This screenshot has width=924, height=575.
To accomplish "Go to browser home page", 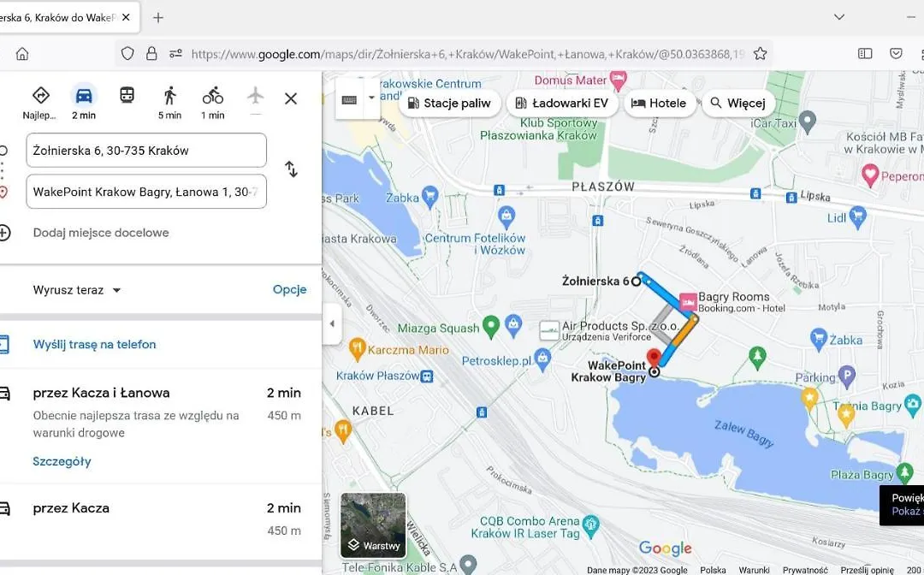I will (21, 54).
